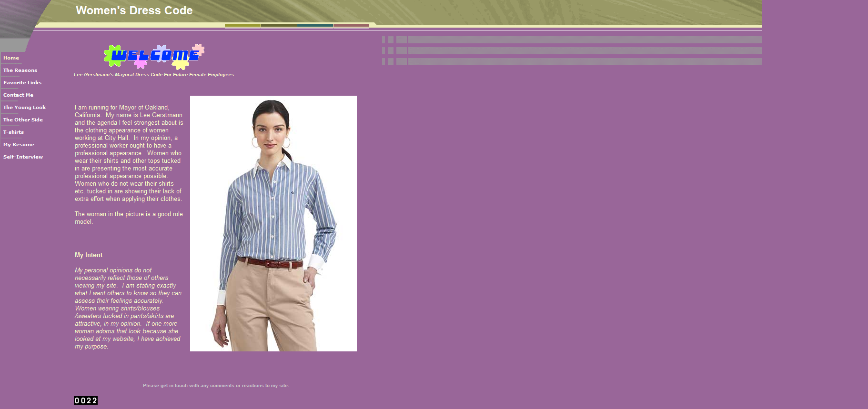Click the Women's Dress Code title
This screenshot has width=868, height=409.
point(134,10)
